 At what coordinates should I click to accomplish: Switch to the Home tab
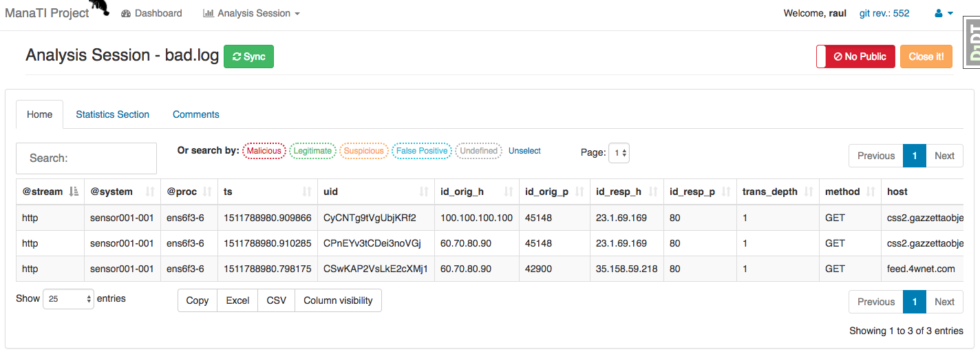[x=39, y=114]
